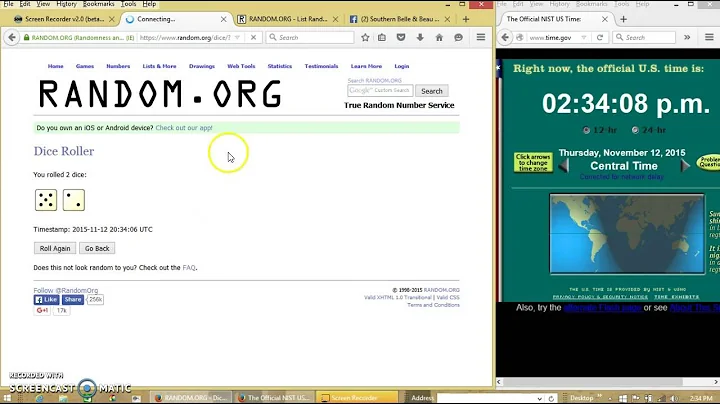Click right arrow to change time zone

pyautogui.click(x=685, y=165)
